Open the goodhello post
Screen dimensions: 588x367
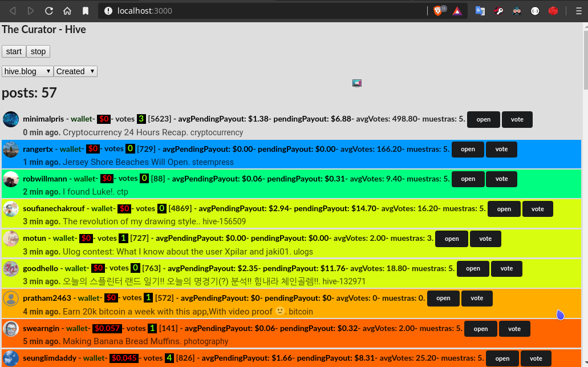tap(473, 269)
